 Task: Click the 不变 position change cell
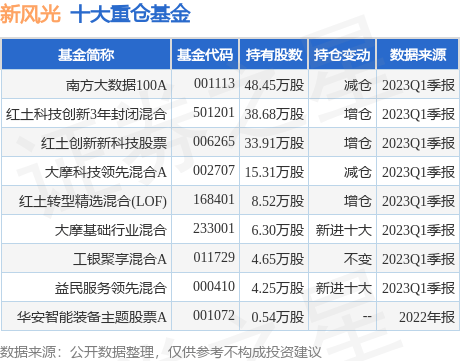coord(357,259)
